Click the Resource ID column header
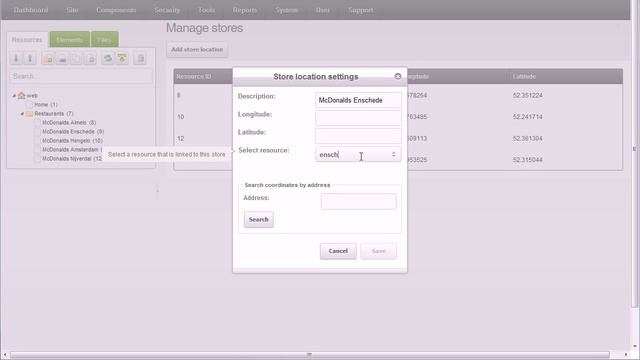The image size is (640, 360). tap(193, 76)
